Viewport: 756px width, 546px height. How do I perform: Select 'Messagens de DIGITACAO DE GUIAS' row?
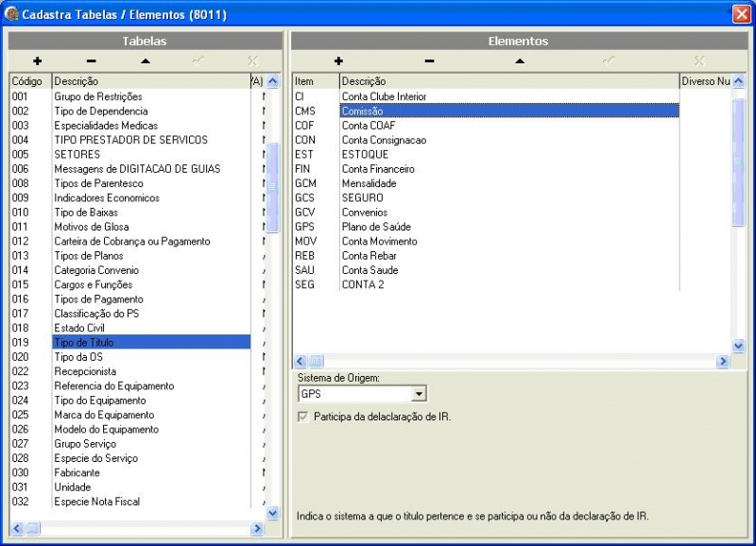click(137, 169)
